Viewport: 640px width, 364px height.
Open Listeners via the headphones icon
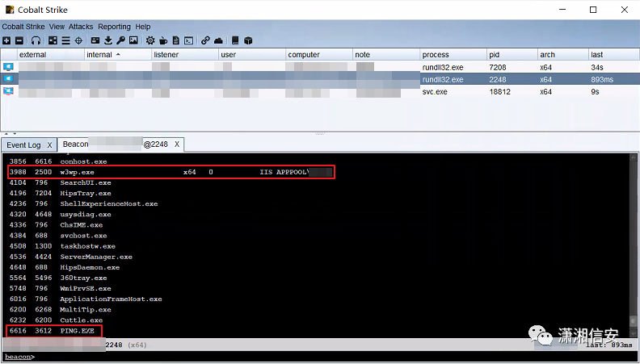(x=36, y=40)
